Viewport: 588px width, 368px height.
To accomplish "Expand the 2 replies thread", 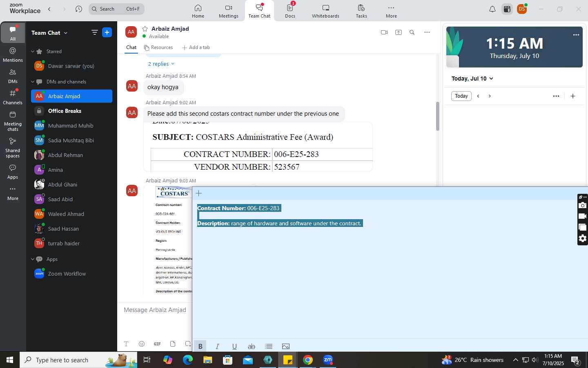I will (x=161, y=64).
